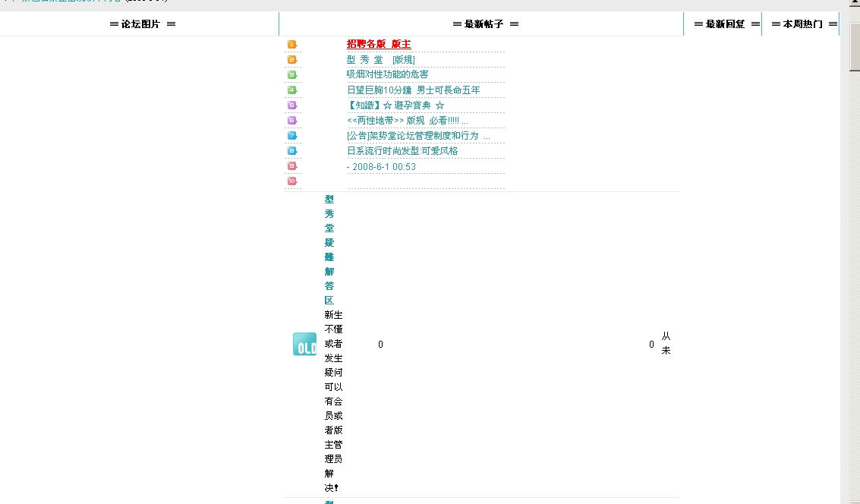Open the 吸烟对性功能的危害 post

coord(387,74)
